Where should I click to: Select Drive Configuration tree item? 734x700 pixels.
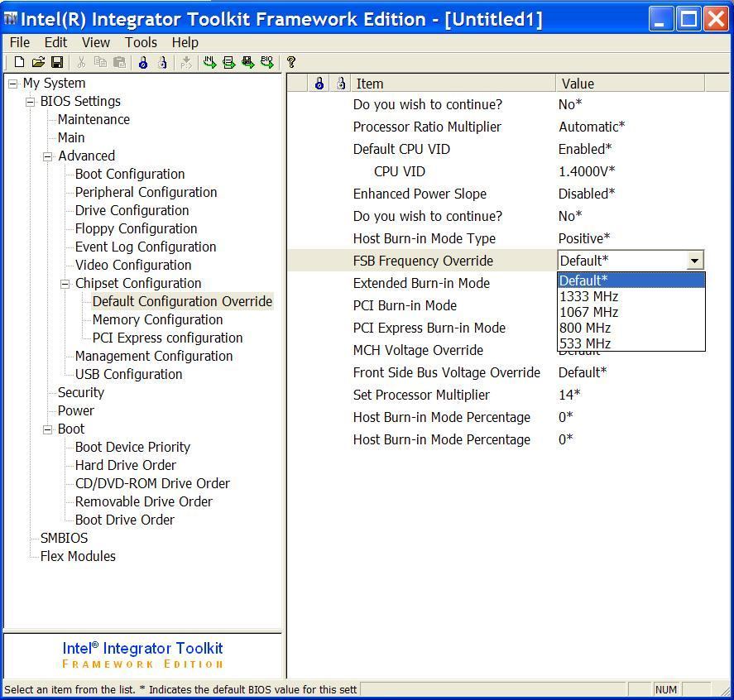tap(132, 210)
